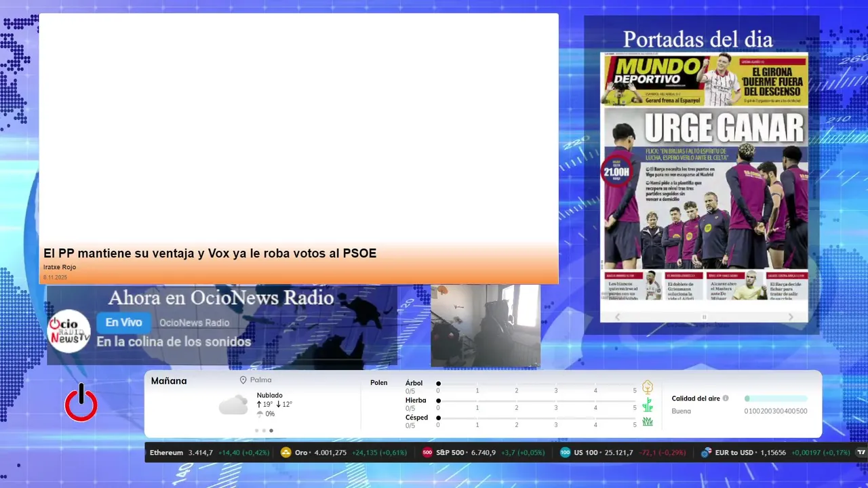868x488 pixels.
Task: Click the EUR to USD flag icon
Action: pyautogui.click(x=707, y=452)
